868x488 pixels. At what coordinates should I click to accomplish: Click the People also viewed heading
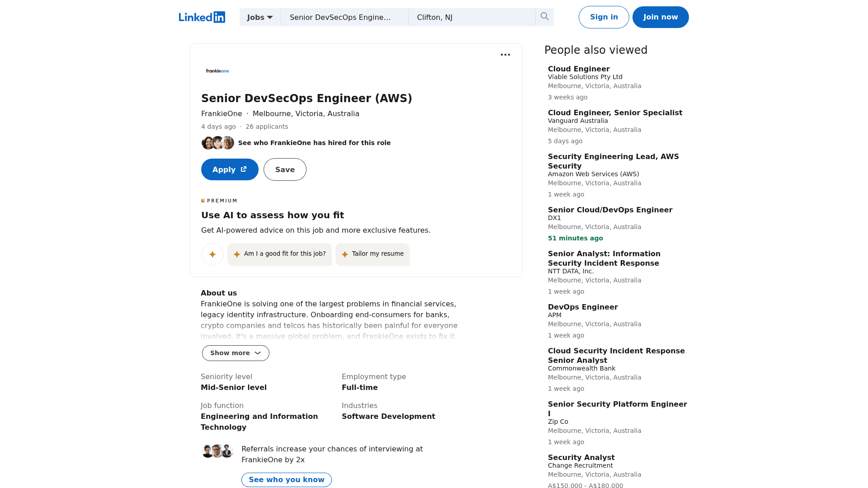click(596, 50)
